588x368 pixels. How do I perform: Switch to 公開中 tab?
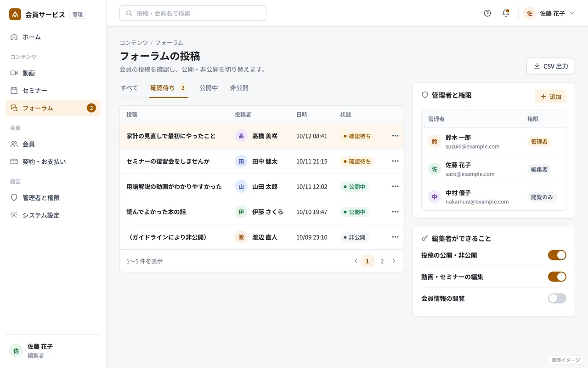[x=209, y=88]
